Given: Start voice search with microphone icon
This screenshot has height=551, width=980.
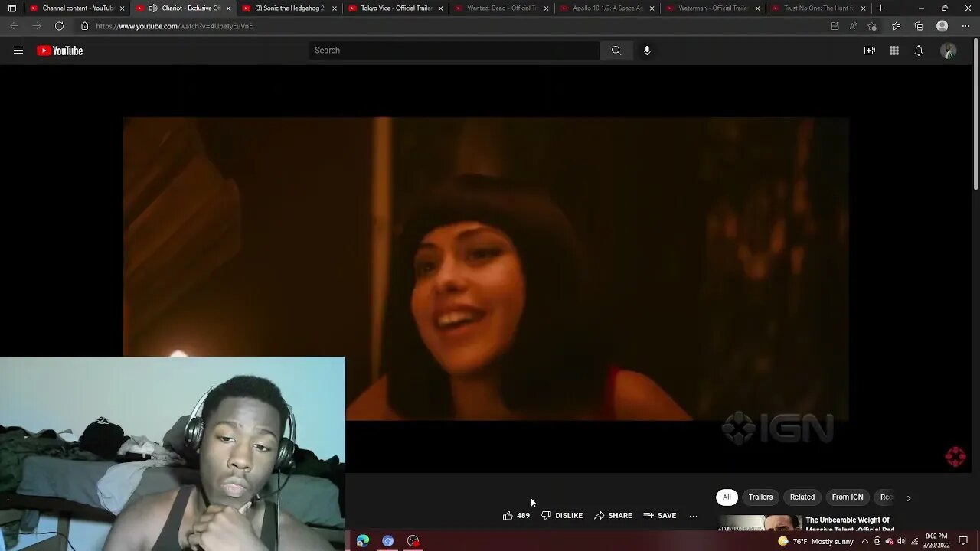Looking at the screenshot, I should pyautogui.click(x=647, y=51).
